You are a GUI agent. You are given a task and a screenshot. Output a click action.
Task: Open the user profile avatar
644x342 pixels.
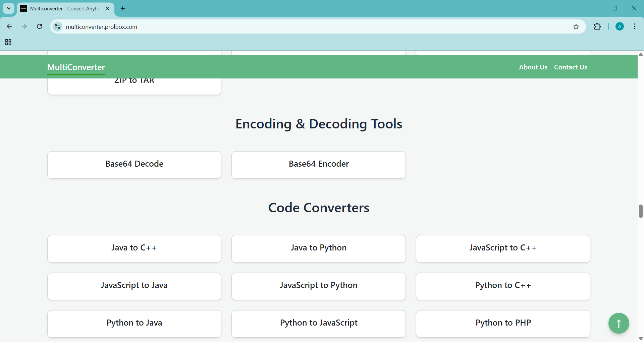click(x=620, y=26)
